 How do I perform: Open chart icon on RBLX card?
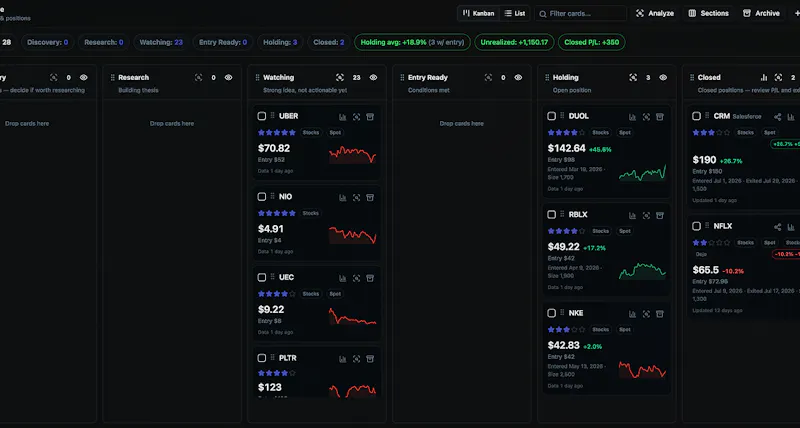coord(632,215)
